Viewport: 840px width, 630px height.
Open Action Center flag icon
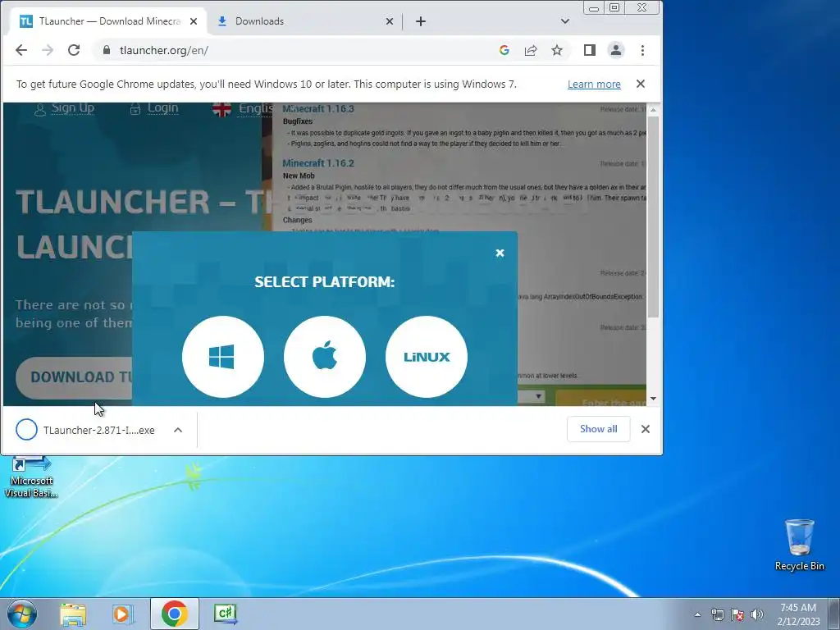tap(737, 614)
